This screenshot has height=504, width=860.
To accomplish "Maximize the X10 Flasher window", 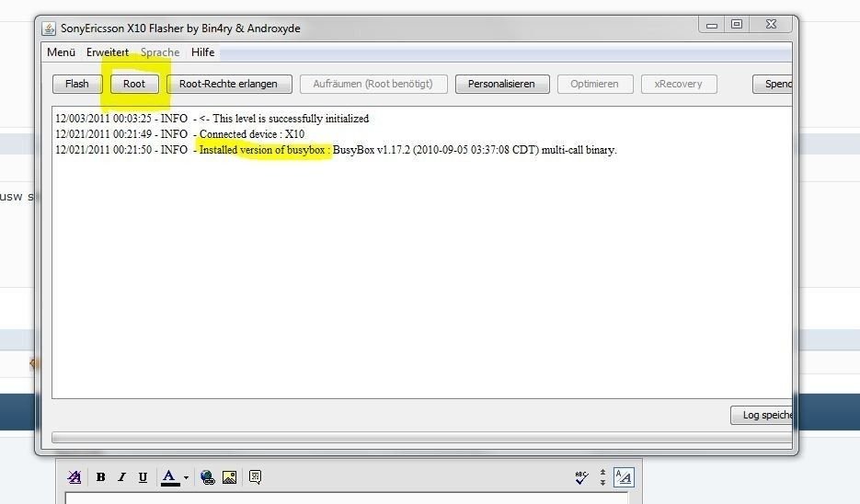I will [x=737, y=25].
